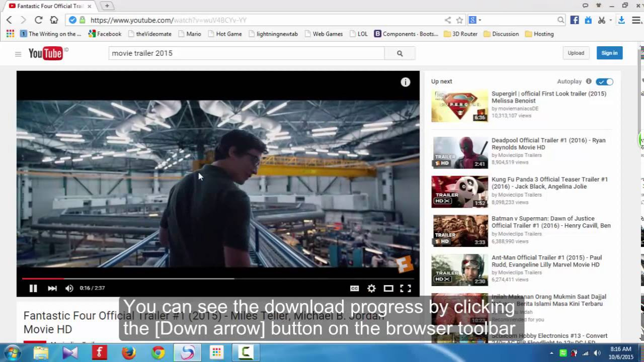Open Batman v Superman trailer link
Viewport: 644px width, 362px height.
click(551, 222)
